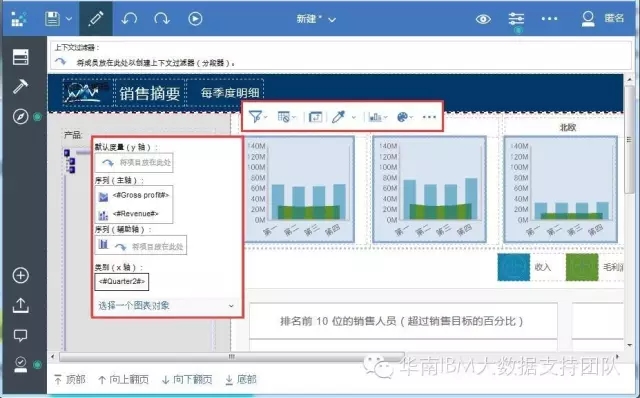Viewport: 640px width, 398px height.
Task: Click the 底部 page bottom link
Action: [241, 380]
